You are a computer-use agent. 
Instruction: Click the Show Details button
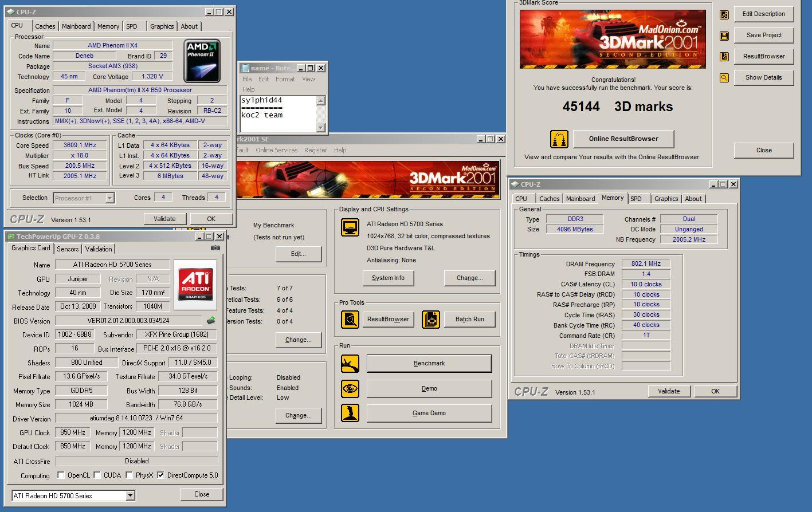(764, 77)
